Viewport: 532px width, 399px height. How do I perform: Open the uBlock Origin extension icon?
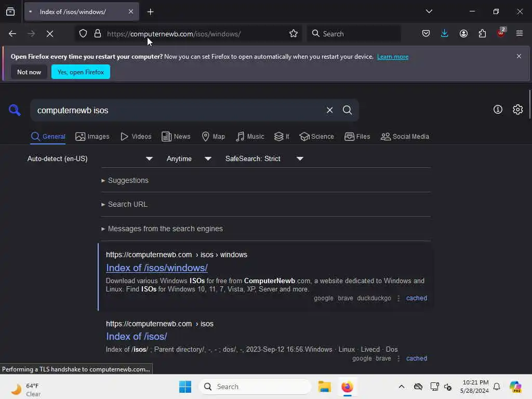(501, 33)
